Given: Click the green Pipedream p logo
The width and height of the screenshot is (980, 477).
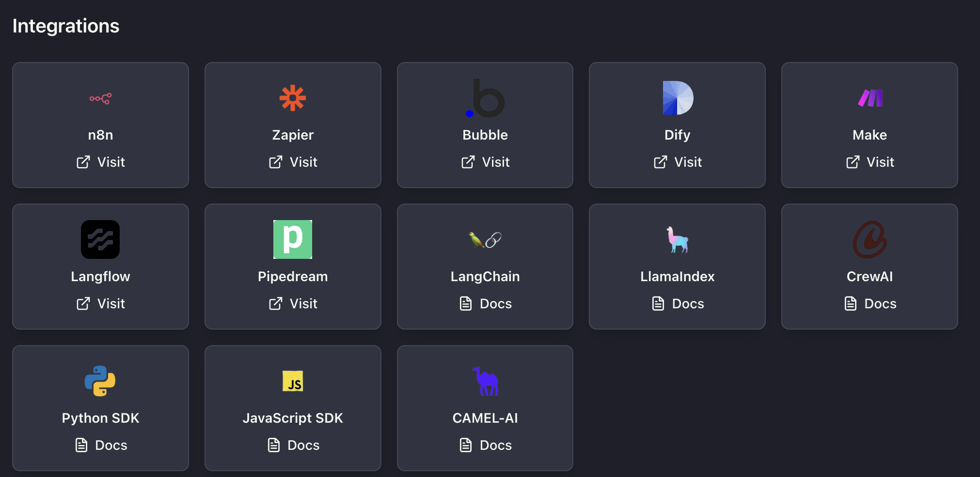Looking at the screenshot, I should click(293, 239).
